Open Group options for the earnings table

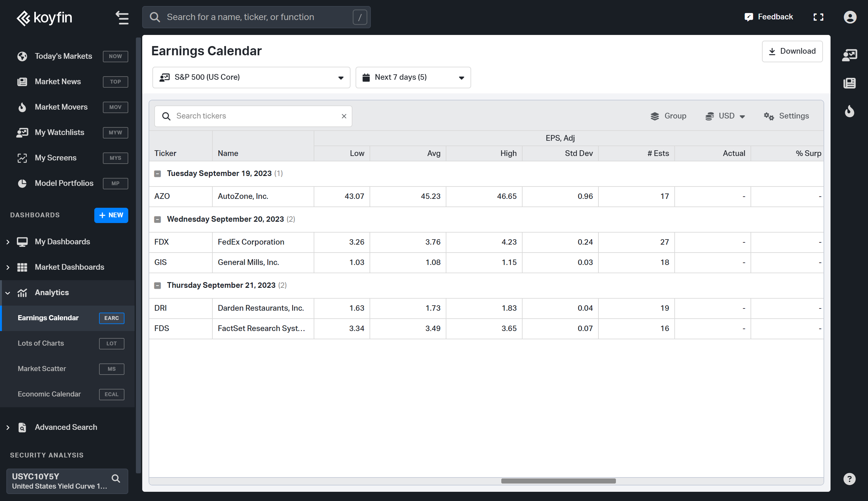tap(668, 116)
